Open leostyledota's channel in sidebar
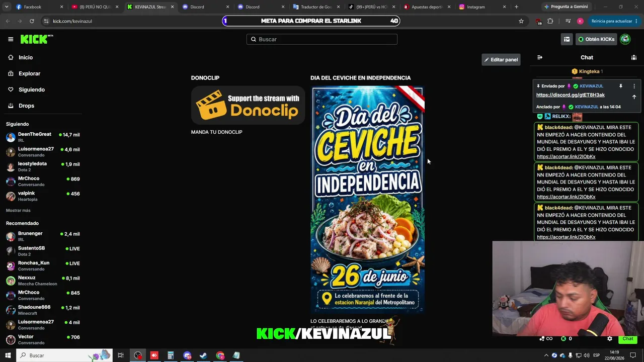Screen dimensions: 644x362 pyautogui.click(x=43, y=166)
